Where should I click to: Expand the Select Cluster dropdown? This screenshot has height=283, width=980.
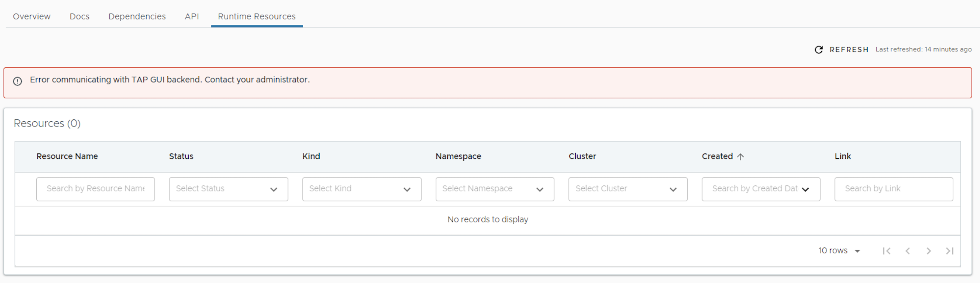click(x=628, y=189)
